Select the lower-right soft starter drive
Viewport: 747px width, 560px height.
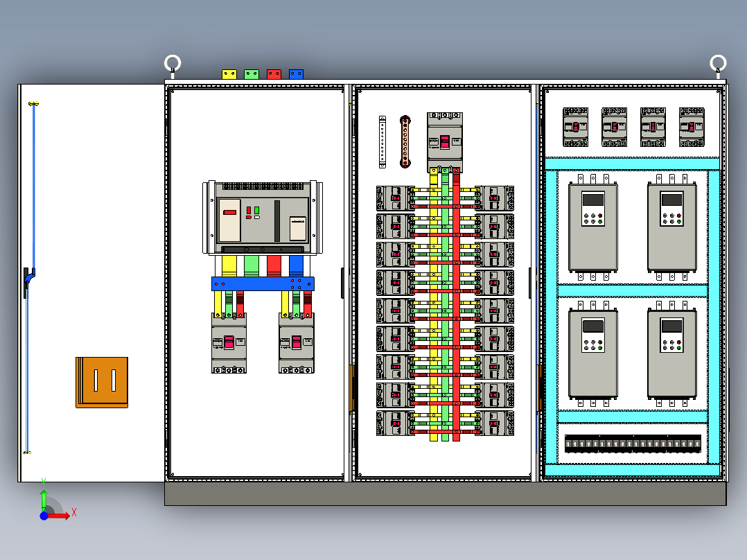[671, 353]
